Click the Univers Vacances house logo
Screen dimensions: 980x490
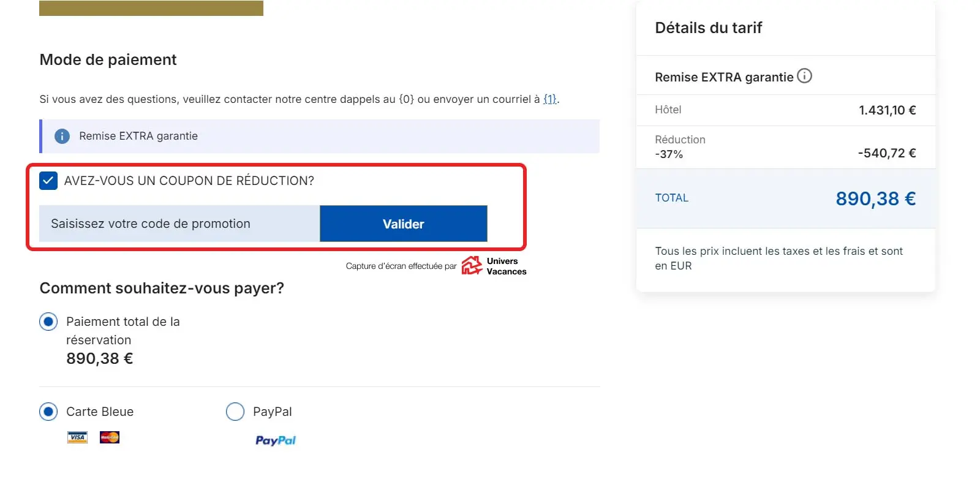click(x=472, y=266)
